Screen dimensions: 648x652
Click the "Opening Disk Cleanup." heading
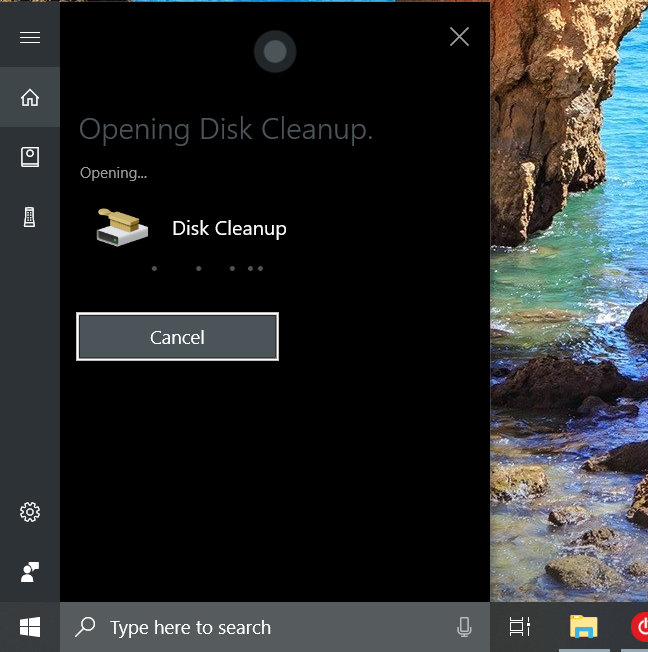226,129
